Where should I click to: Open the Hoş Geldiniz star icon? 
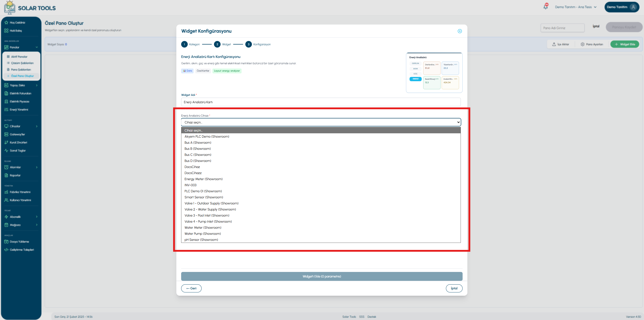(6, 23)
